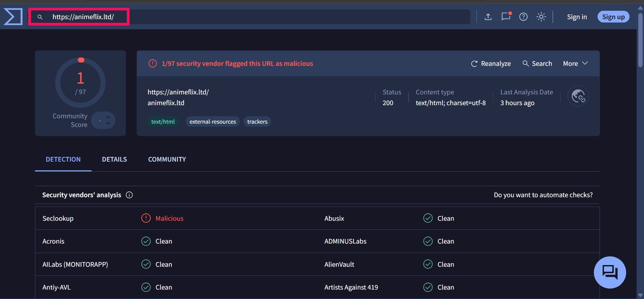Click the https://animeflix.ltd/ URL in summary card
Screen dimensions: 644x299
tap(178, 92)
